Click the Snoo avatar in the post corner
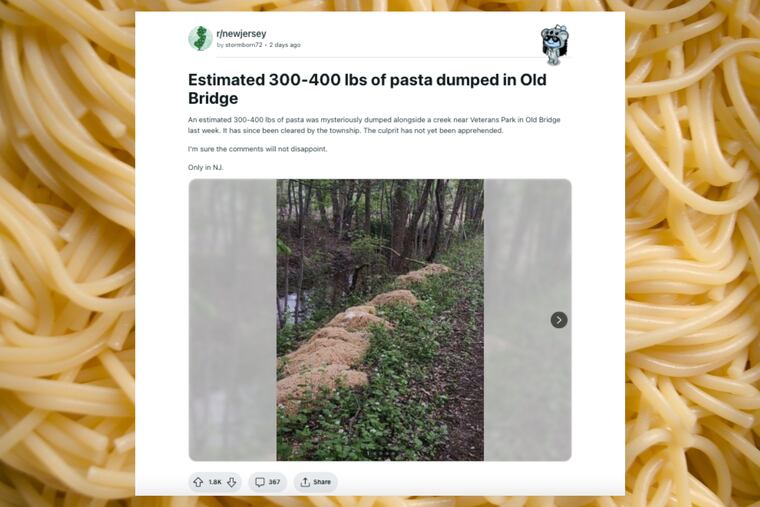 pos(555,45)
